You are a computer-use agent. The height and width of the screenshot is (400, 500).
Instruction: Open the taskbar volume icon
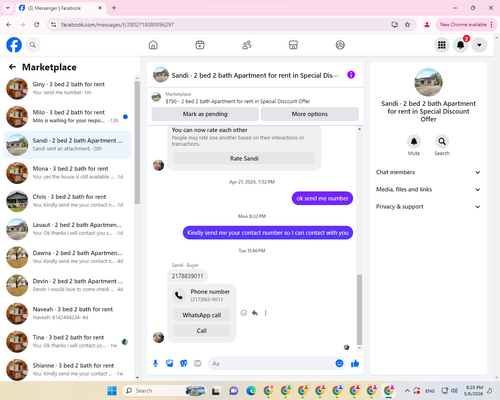pyautogui.click(x=454, y=391)
